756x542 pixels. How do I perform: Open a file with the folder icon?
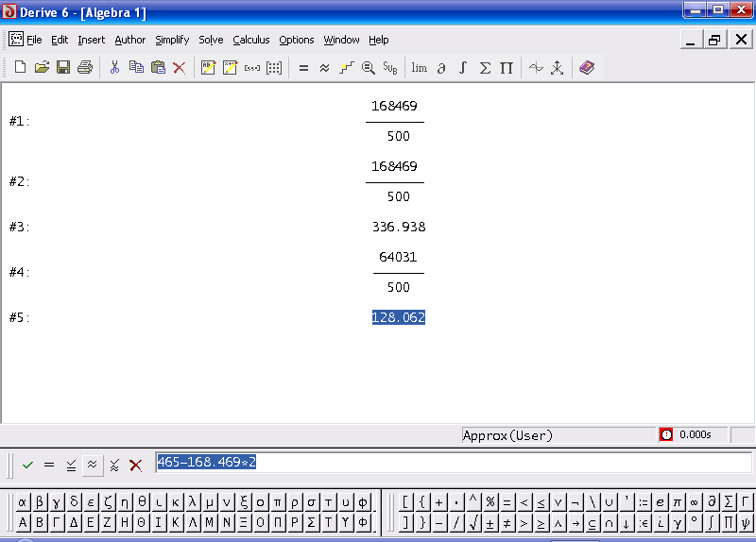pos(42,67)
